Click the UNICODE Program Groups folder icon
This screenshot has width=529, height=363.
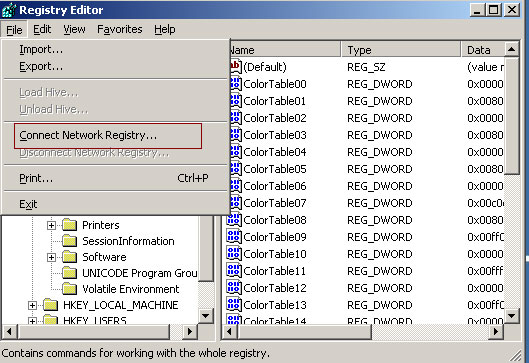(70, 273)
